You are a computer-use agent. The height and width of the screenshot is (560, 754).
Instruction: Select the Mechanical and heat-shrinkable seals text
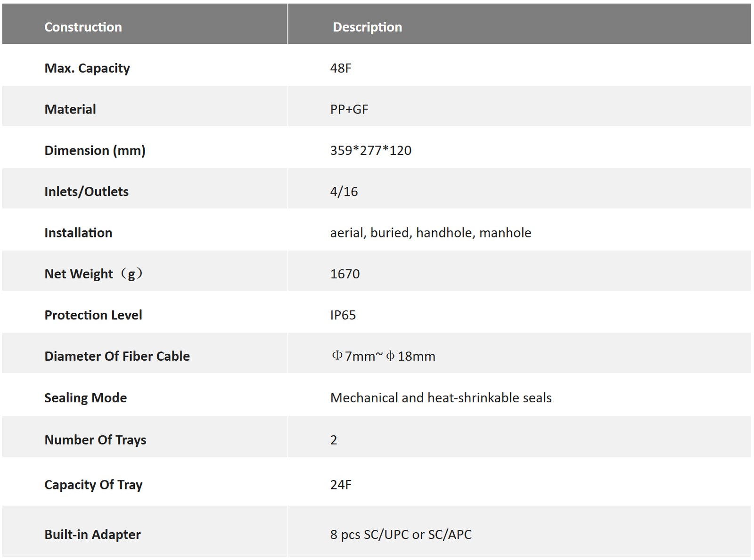point(441,398)
